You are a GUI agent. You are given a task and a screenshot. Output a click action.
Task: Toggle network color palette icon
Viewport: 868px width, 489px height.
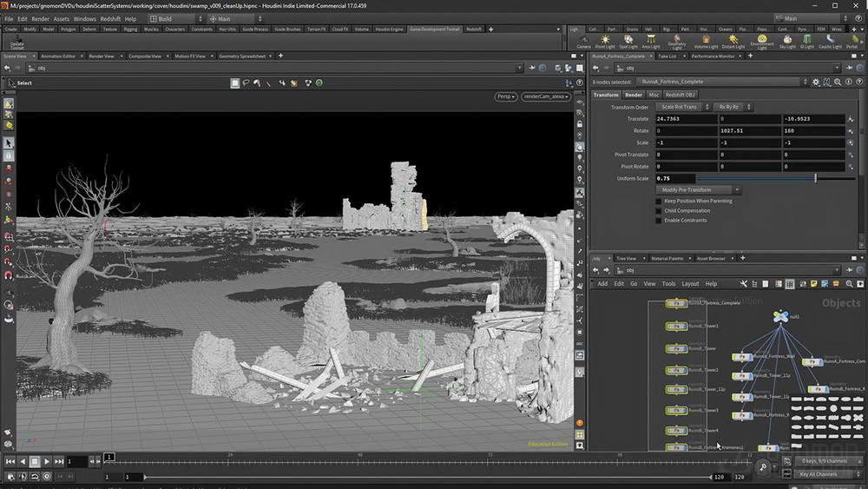tap(779, 283)
